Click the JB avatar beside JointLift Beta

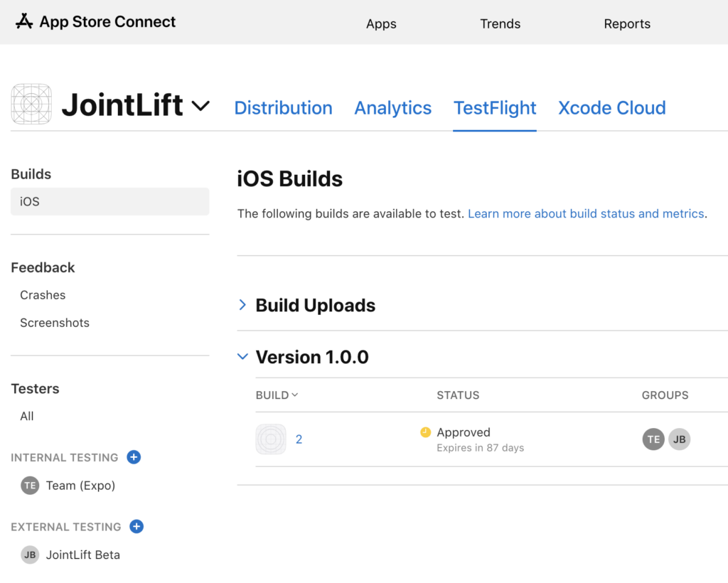(30, 555)
